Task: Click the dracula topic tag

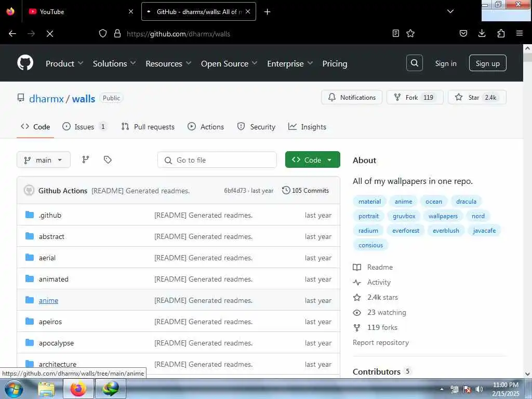Action: pyautogui.click(x=466, y=201)
